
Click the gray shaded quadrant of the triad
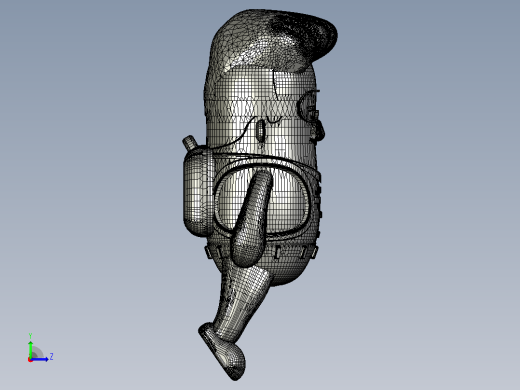37,353
